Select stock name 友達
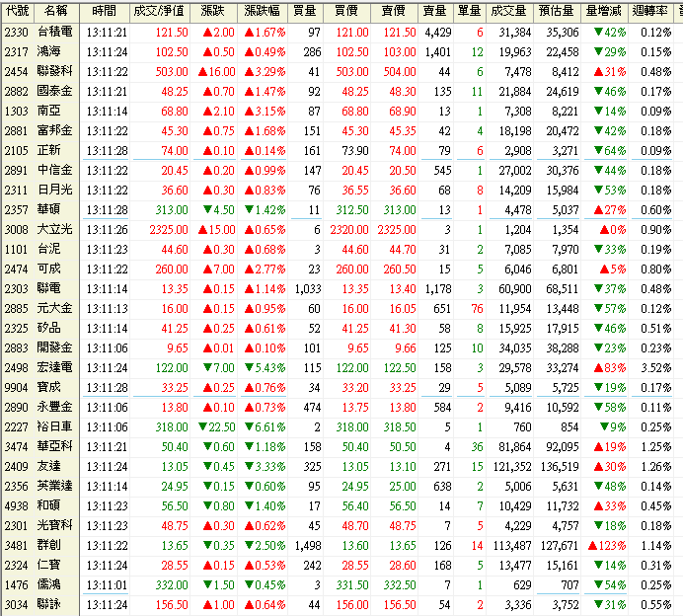683x616 pixels. tap(48, 466)
